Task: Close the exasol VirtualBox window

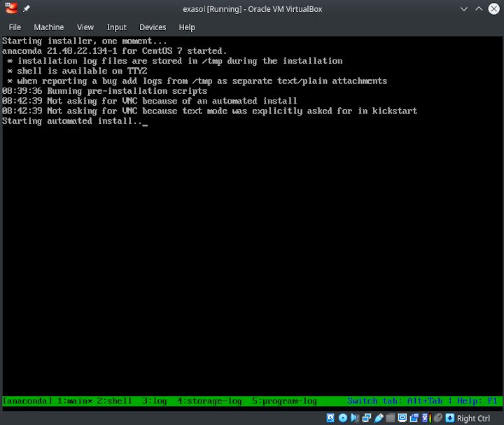Action: (x=494, y=9)
